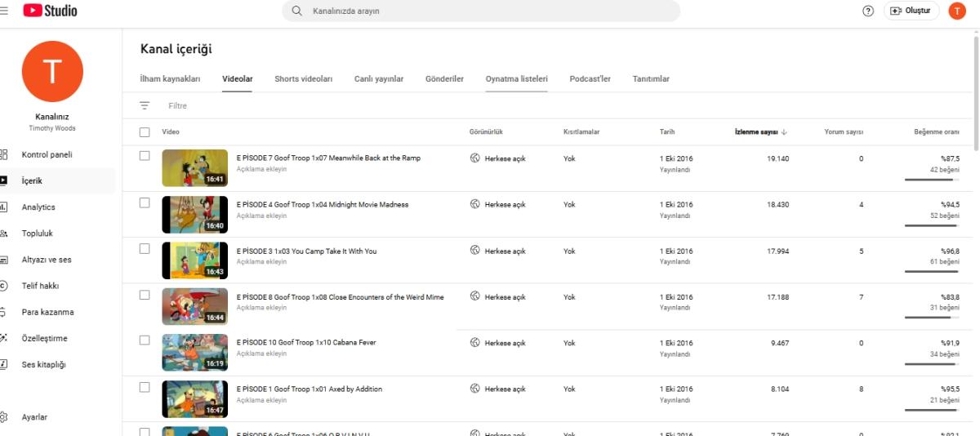Open the video title EPISODE 4 Midnight Movie Madness
The width and height of the screenshot is (980, 436).
point(322,204)
